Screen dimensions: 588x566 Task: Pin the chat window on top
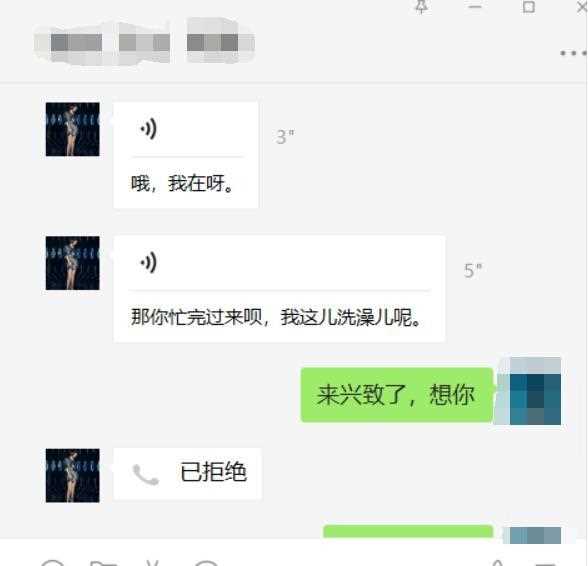(x=422, y=6)
